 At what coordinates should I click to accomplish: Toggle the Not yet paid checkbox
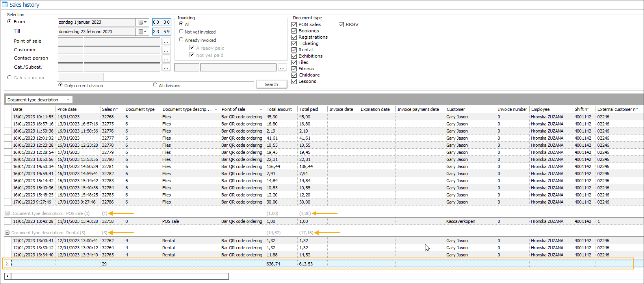tap(192, 55)
